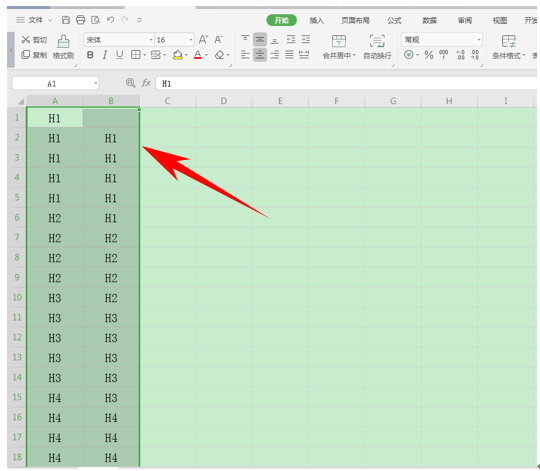Click the 复制 copy button
The height and width of the screenshot is (471, 540).
click(34, 55)
